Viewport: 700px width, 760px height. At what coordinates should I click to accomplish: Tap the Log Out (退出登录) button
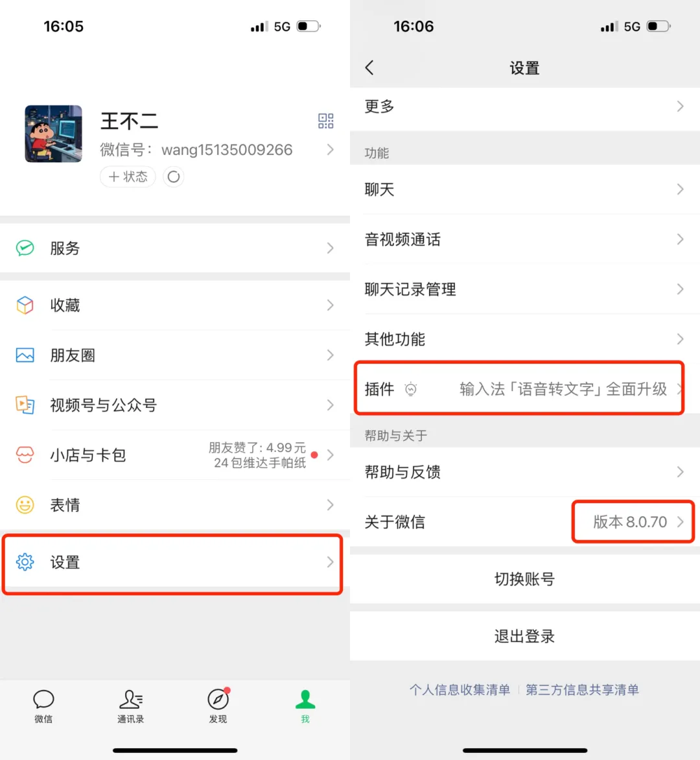(524, 636)
